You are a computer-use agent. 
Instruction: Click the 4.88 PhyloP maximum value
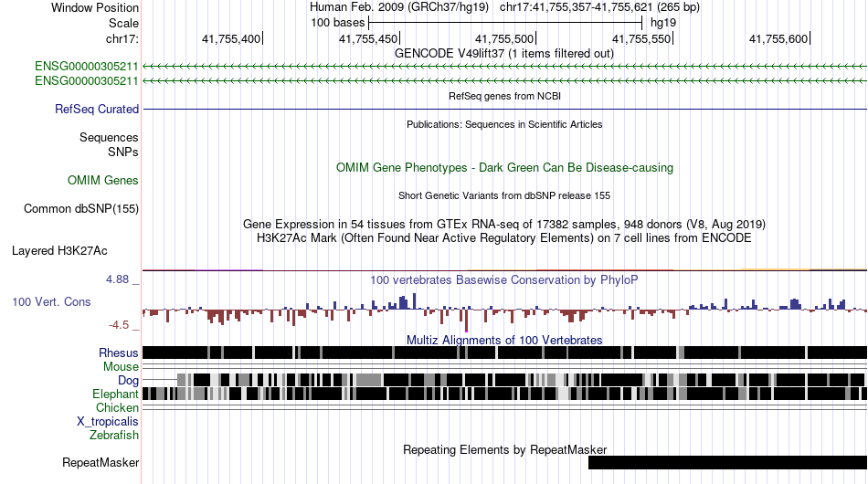117,279
